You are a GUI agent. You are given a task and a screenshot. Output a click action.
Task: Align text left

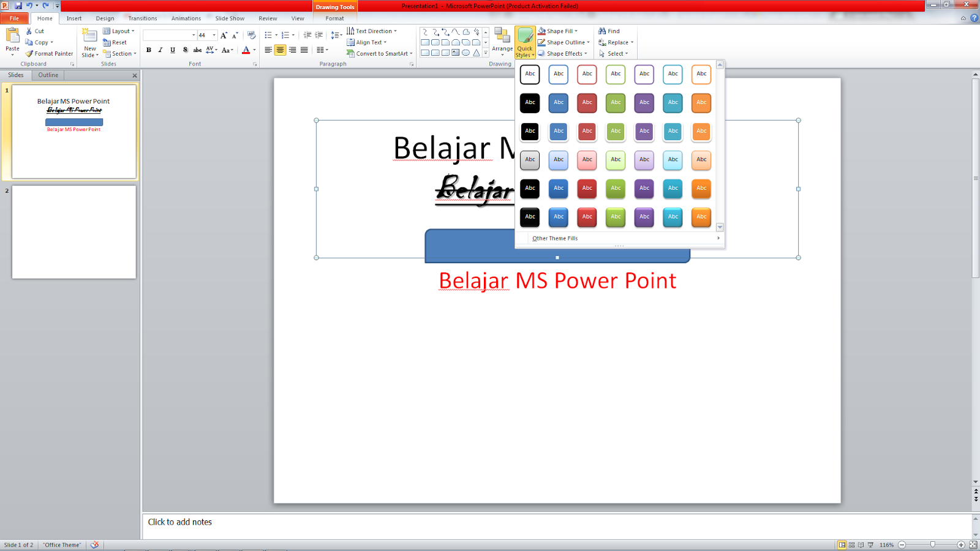tap(268, 50)
